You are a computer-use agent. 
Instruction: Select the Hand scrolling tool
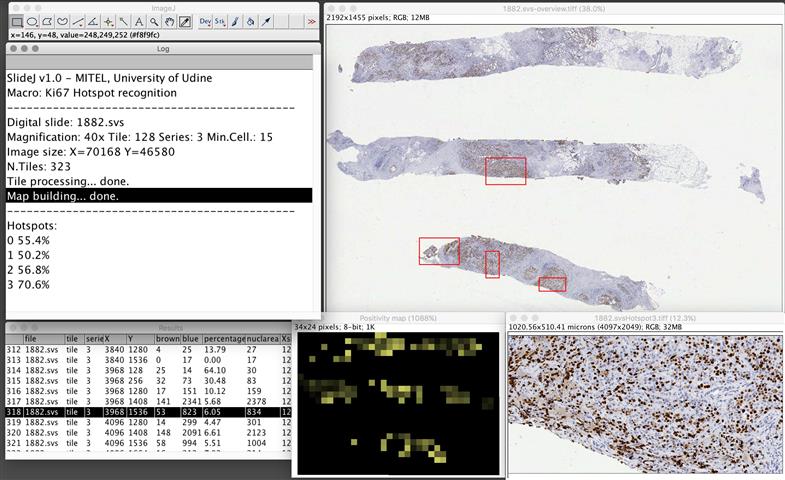(x=169, y=21)
